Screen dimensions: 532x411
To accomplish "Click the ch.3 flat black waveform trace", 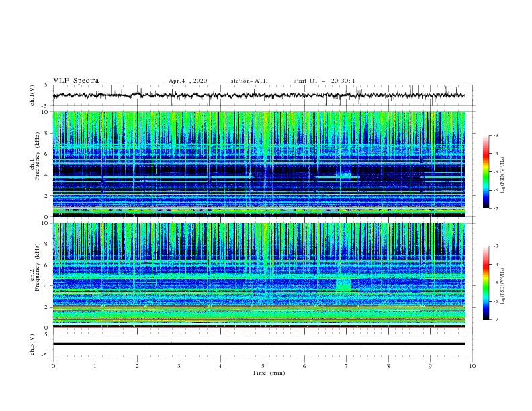I will (259, 344).
